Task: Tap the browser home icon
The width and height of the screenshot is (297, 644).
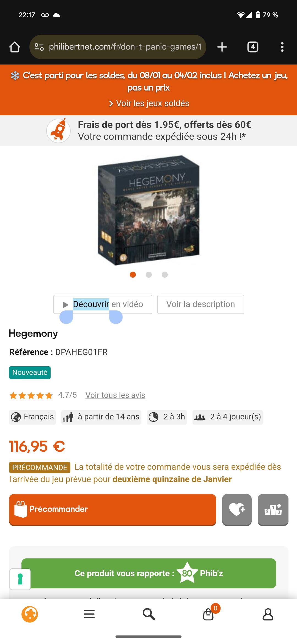Action: pyautogui.click(x=15, y=47)
